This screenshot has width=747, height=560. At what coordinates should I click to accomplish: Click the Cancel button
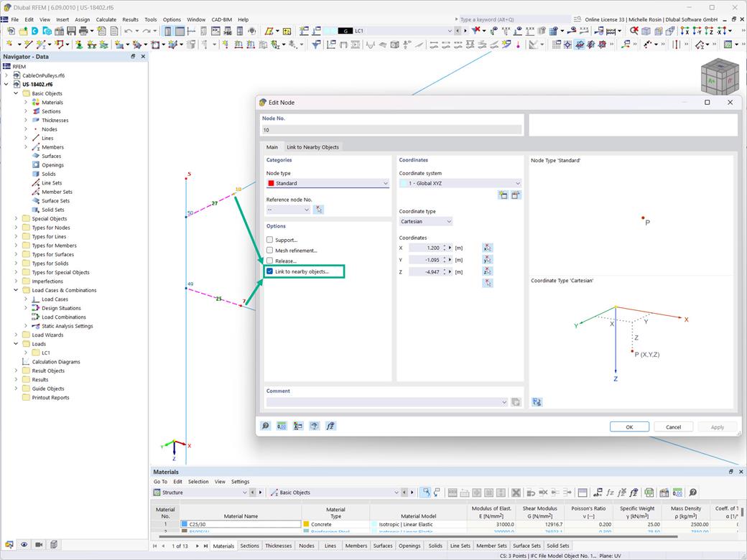tap(673, 426)
